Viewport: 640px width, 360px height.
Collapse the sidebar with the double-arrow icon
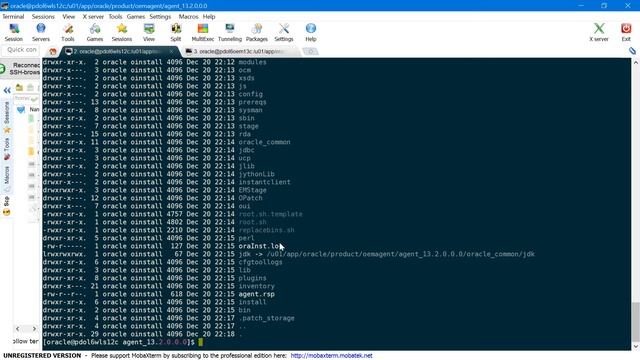point(7,90)
